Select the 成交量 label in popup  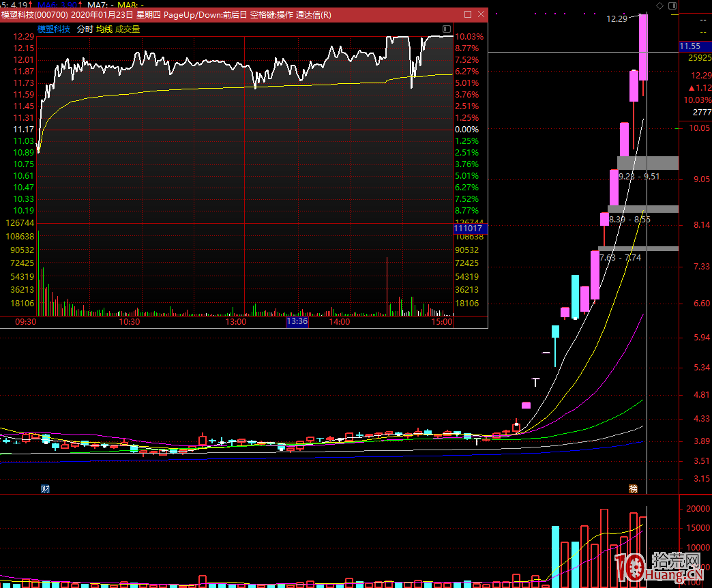(128, 29)
